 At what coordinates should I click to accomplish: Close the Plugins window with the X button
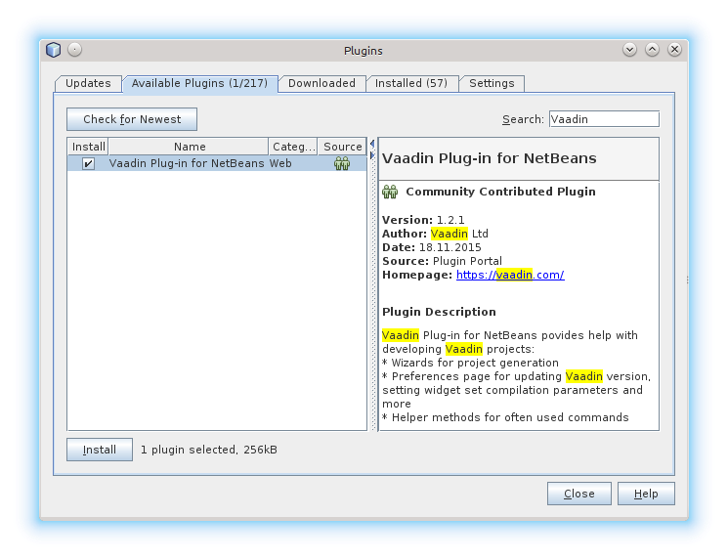coord(674,49)
